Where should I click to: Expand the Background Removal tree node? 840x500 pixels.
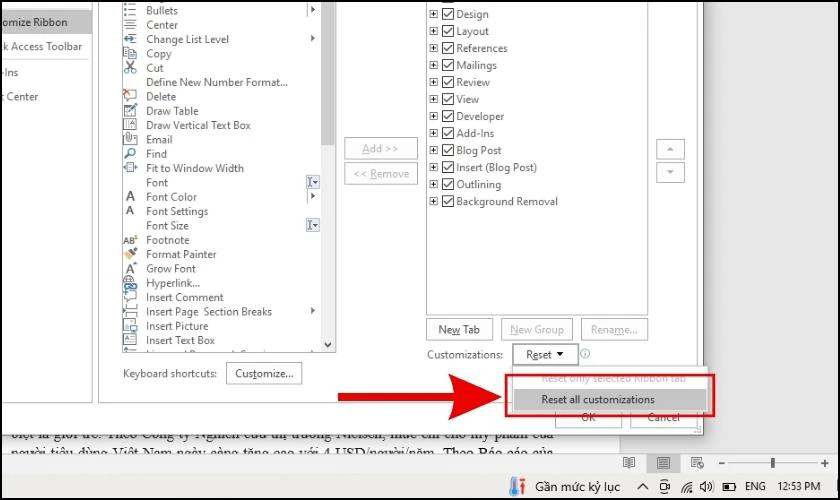click(x=433, y=201)
